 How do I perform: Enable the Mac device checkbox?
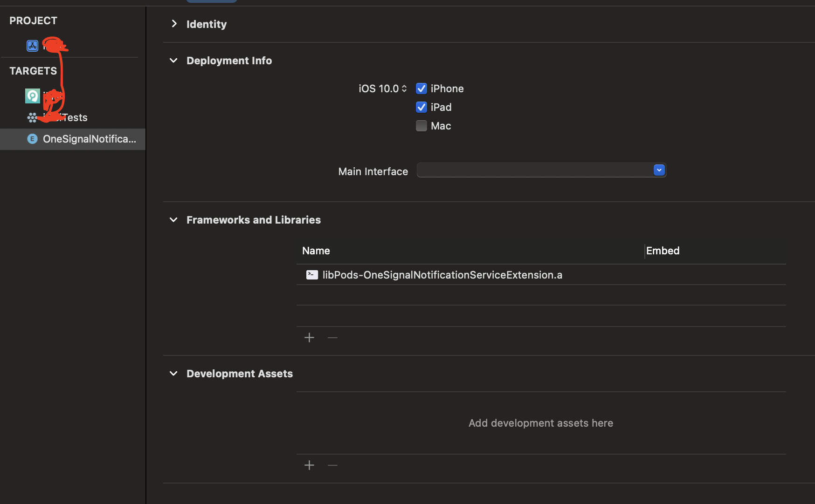point(421,126)
